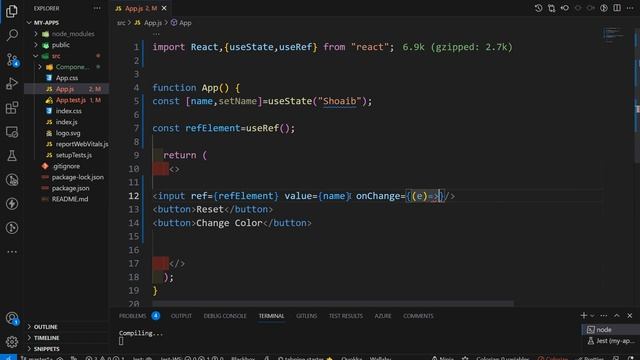Click the code minimap preview
Viewport: 640px width, 360px height.
[613, 34]
